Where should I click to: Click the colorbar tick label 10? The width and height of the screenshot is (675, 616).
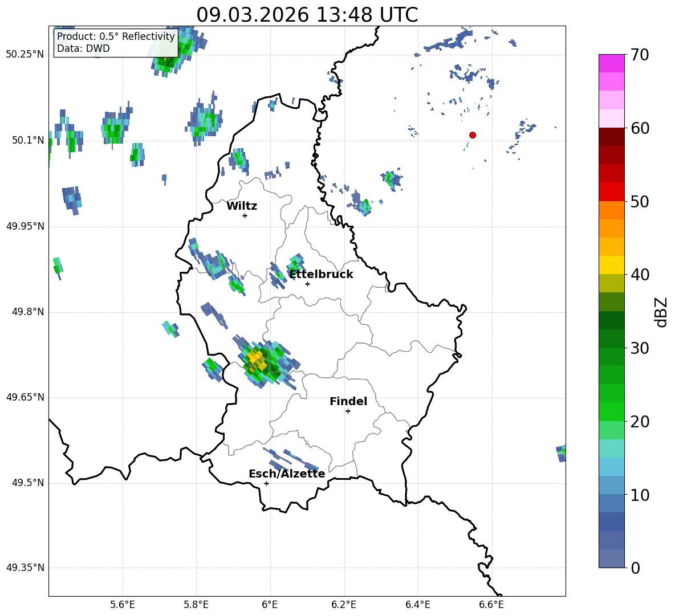640,495
